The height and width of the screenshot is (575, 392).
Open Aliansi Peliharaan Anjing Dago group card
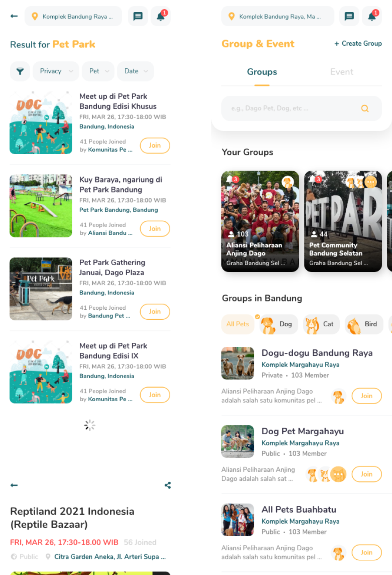point(260,221)
